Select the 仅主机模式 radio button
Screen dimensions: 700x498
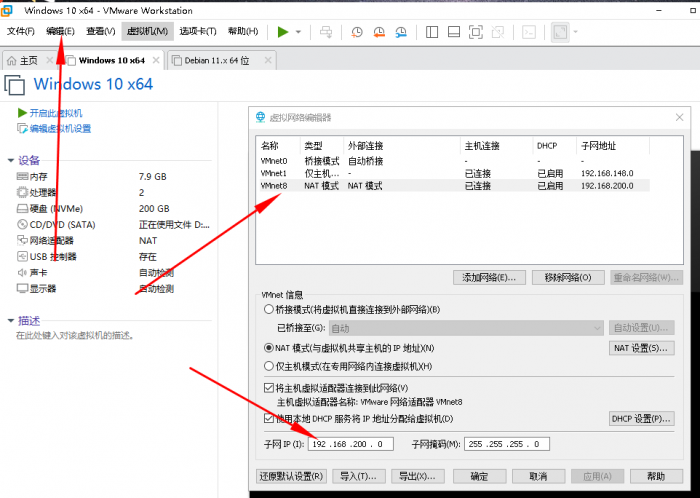pos(268,366)
